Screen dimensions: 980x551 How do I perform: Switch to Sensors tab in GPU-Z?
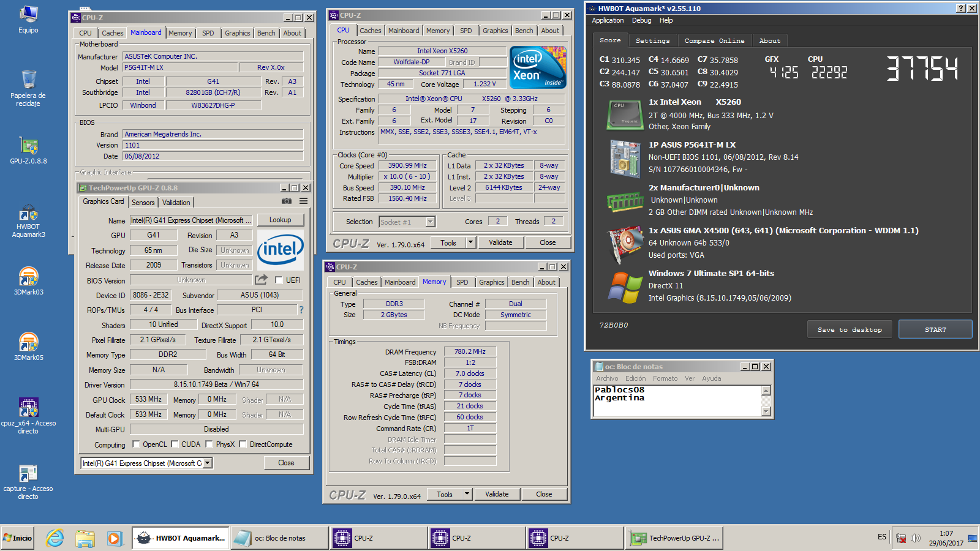coord(143,203)
